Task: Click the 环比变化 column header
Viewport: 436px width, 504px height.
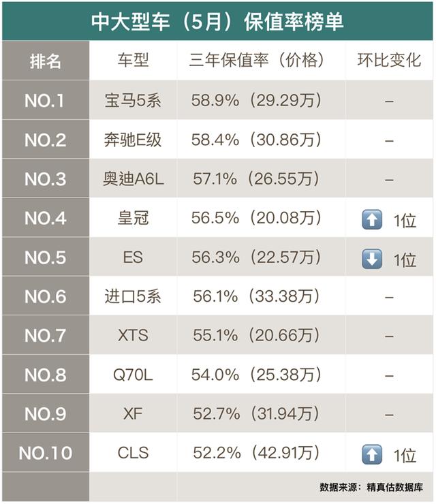Action: point(389,61)
